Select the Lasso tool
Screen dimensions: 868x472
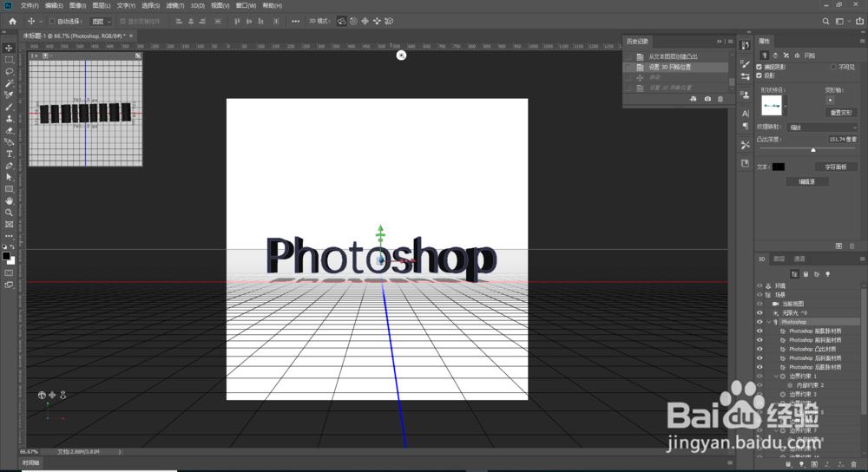[x=9, y=71]
